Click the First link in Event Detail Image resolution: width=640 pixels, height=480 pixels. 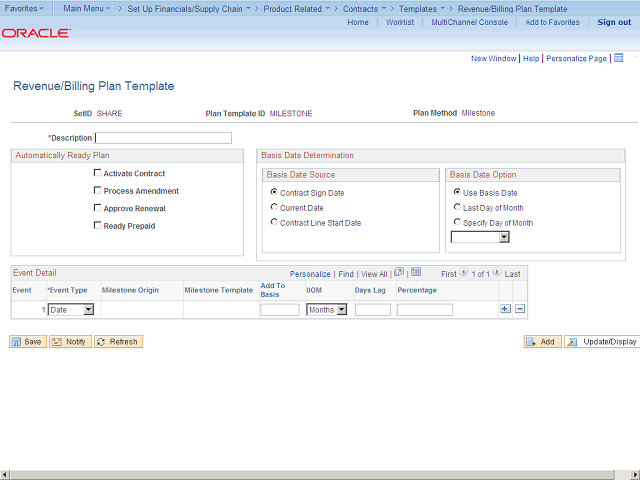(x=449, y=274)
